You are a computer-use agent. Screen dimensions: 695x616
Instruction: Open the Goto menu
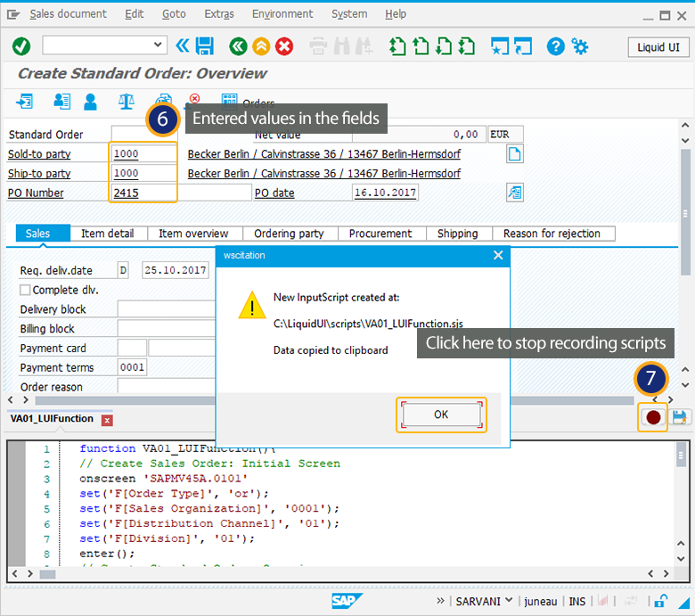(x=174, y=14)
